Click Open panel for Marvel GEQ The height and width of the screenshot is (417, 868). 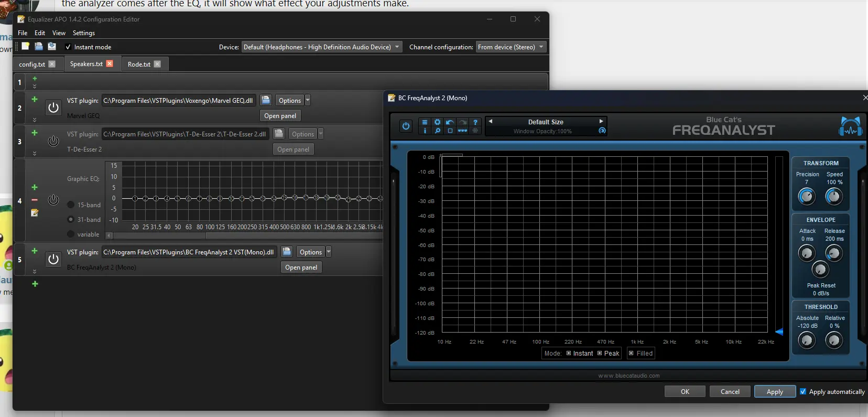tap(280, 115)
